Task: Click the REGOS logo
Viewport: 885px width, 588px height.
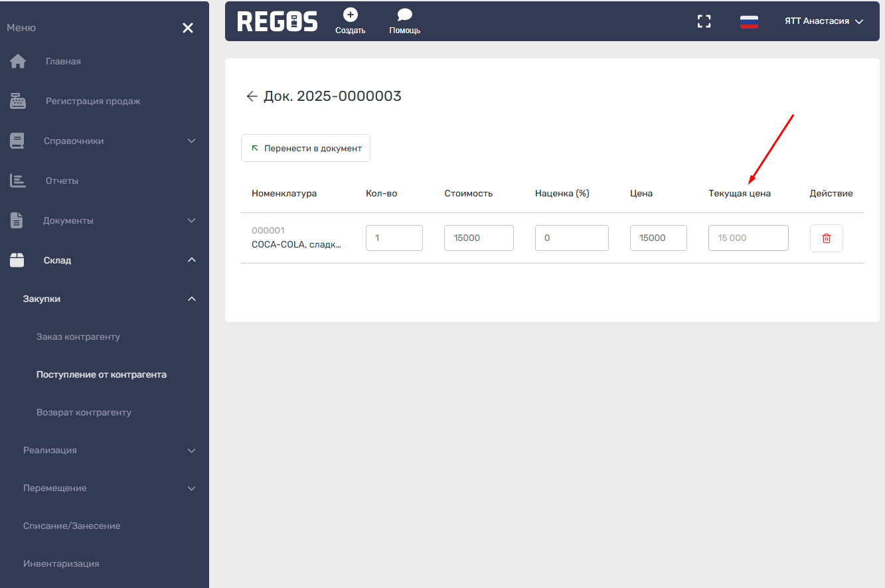Action: pos(277,21)
